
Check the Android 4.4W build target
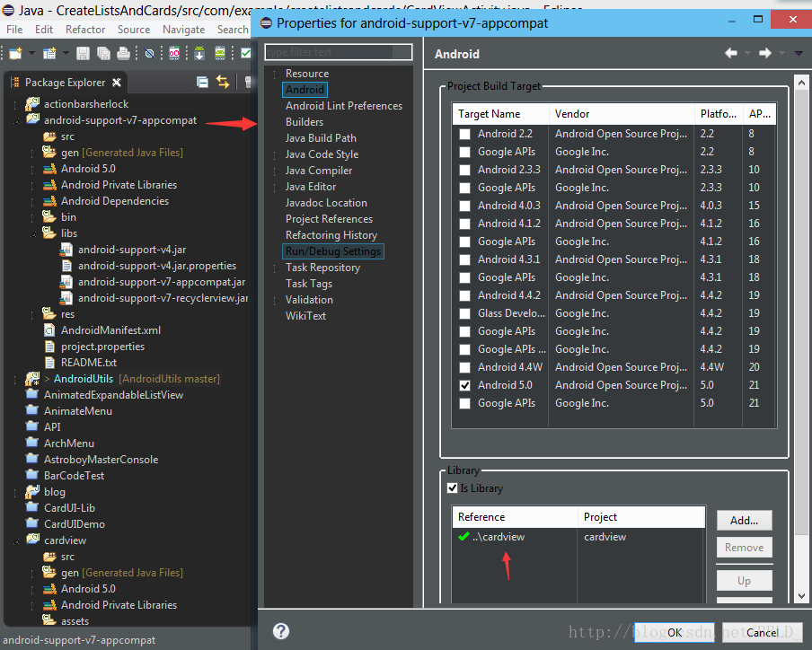click(x=465, y=367)
